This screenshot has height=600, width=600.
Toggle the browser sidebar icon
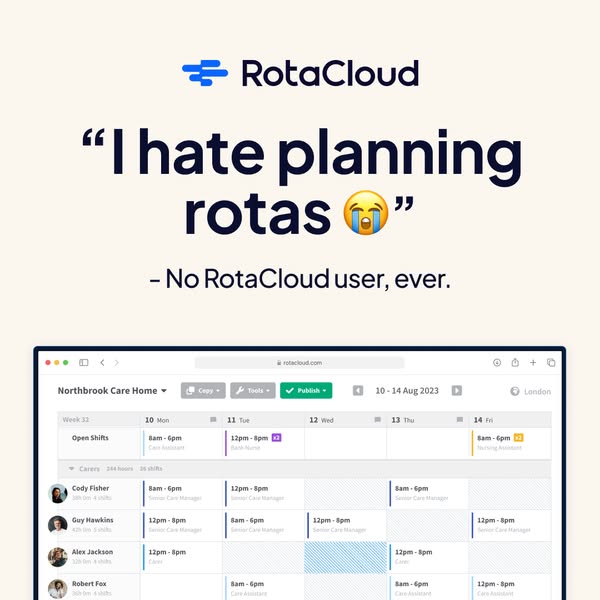click(83, 362)
